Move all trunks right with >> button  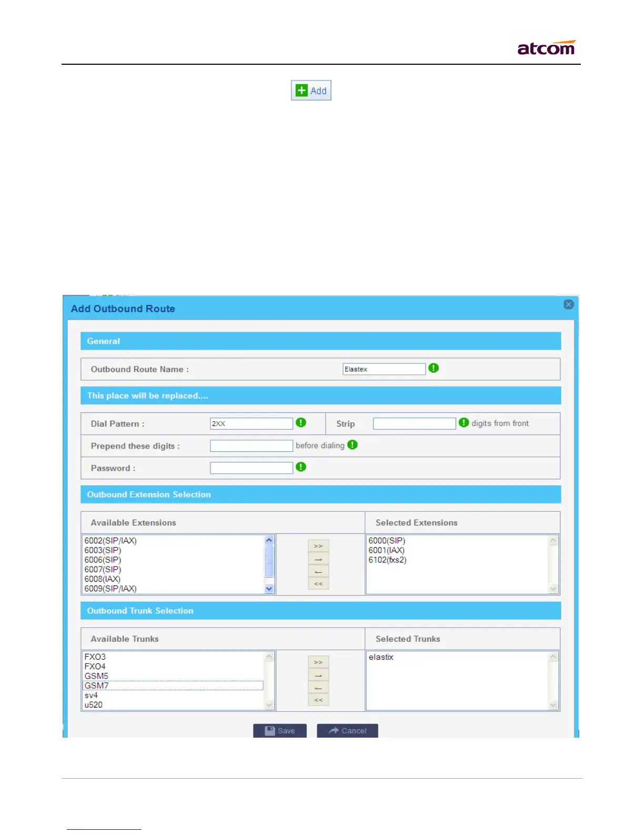pos(318,662)
